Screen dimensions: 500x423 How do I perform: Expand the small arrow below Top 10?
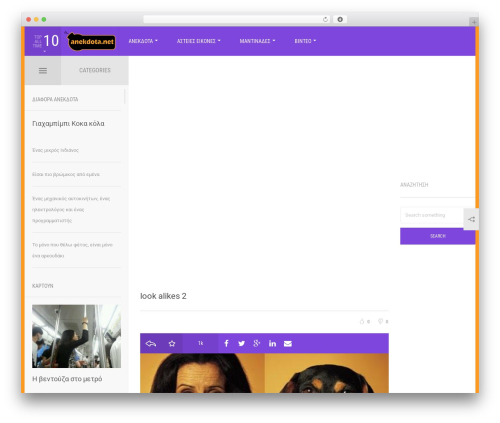(x=45, y=52)
